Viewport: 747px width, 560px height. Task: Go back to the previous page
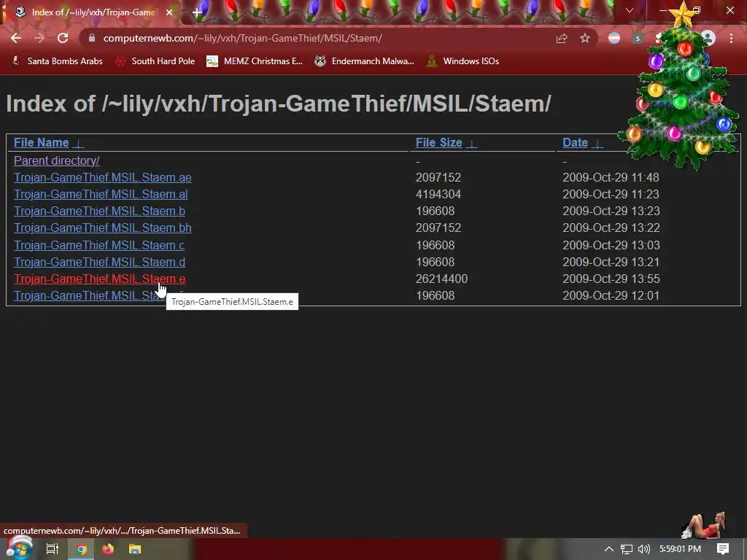(16, 38)
